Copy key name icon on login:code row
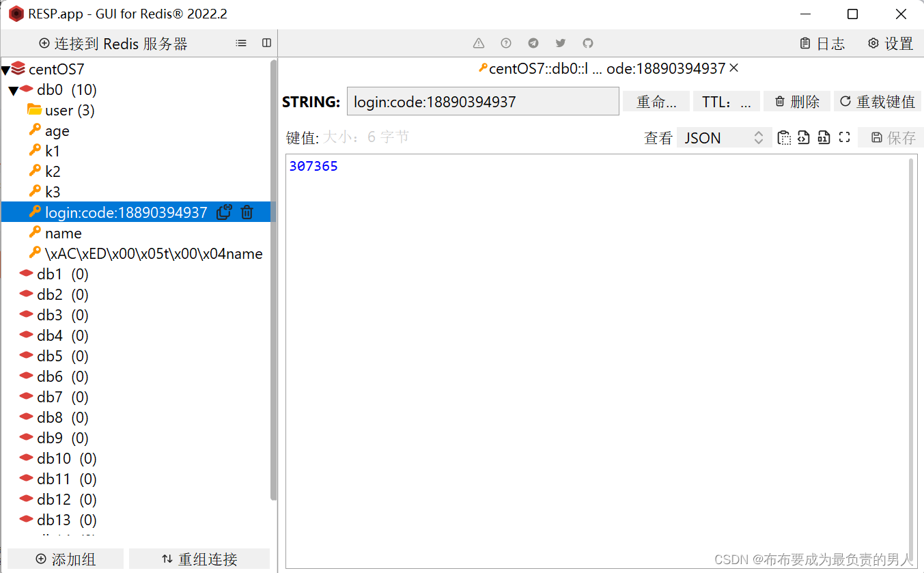 224,212
